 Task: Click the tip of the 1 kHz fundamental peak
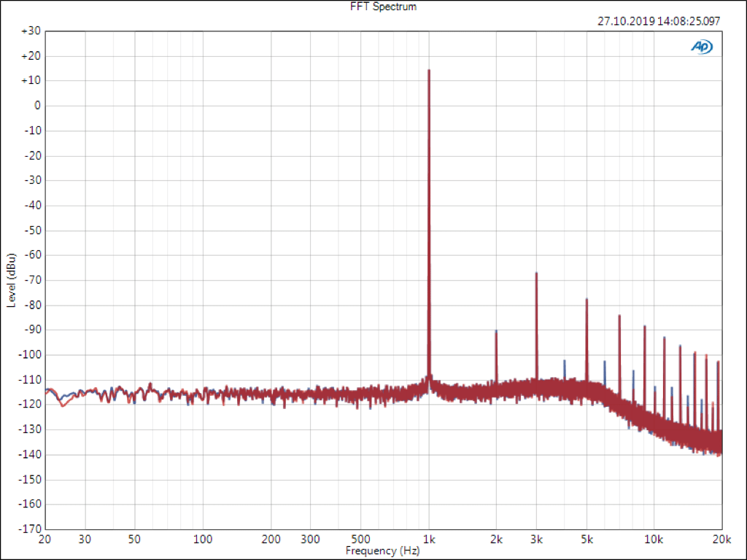coord(429,71)
